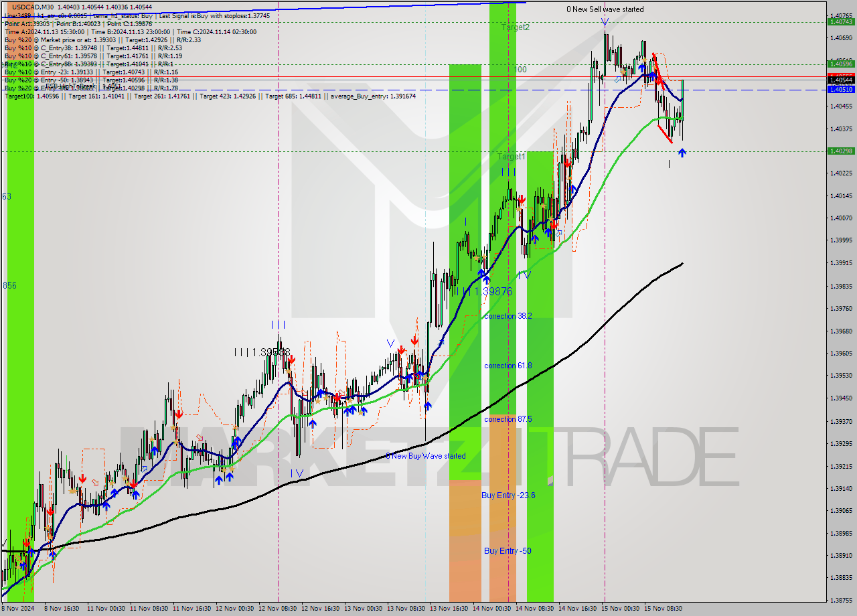Select the 'I I I 1.39598' wave label
This screenshot has width=857, height=616.
(x=262, y=352)
